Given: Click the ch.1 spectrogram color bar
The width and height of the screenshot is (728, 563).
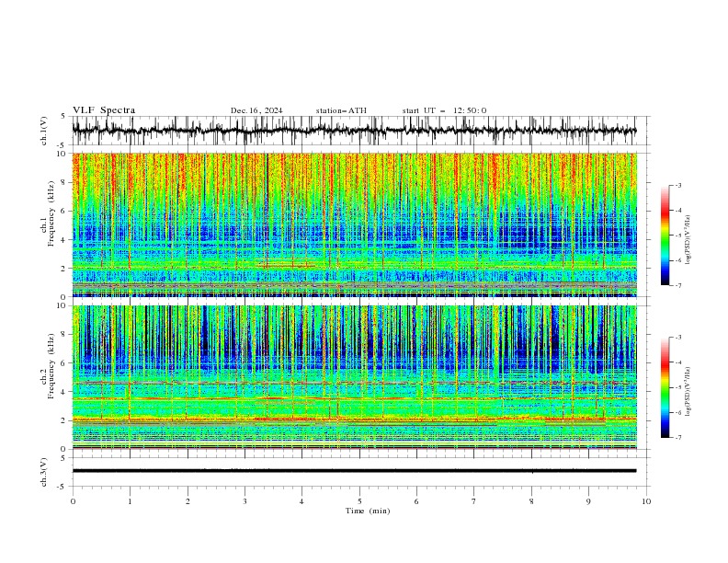Looking at the screenshot, I should click(665, 236).
